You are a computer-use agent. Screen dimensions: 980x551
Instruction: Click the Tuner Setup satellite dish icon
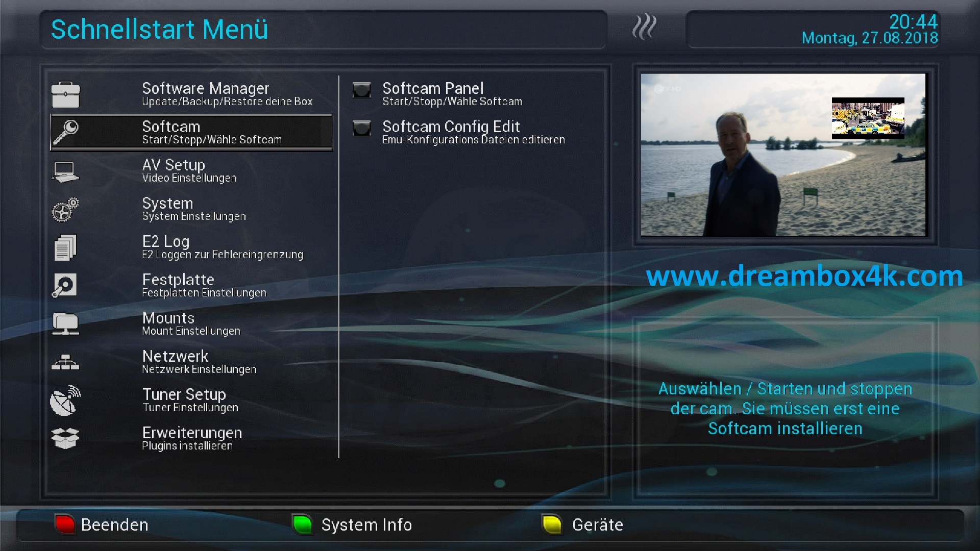(65, 400)
